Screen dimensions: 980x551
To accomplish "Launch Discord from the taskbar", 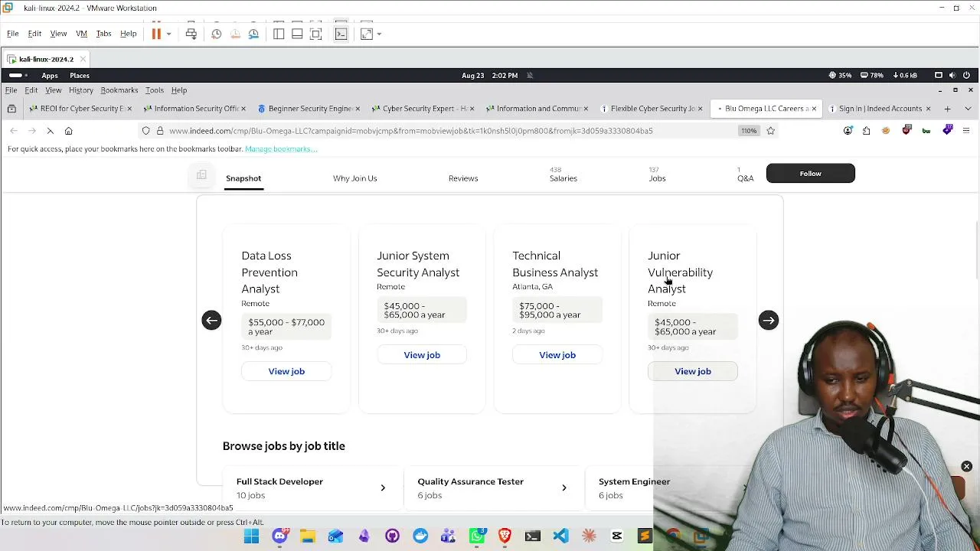I will [279, 536].
